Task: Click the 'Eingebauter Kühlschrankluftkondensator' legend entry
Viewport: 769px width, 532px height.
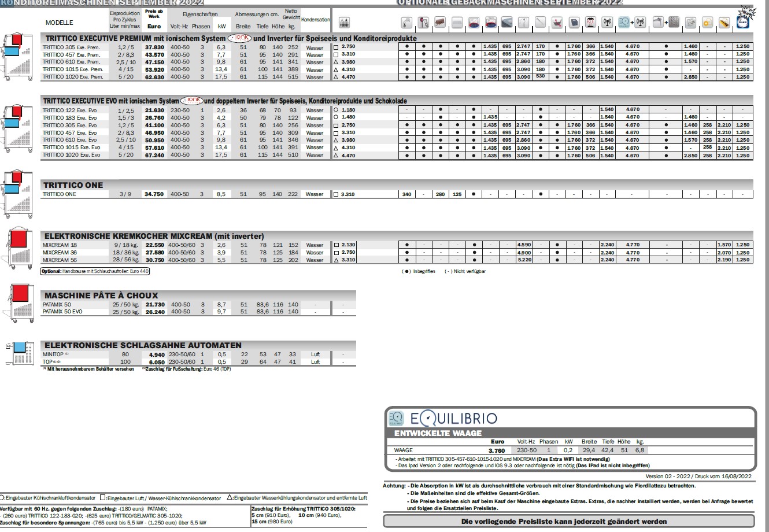Action: tap(48, 497)
